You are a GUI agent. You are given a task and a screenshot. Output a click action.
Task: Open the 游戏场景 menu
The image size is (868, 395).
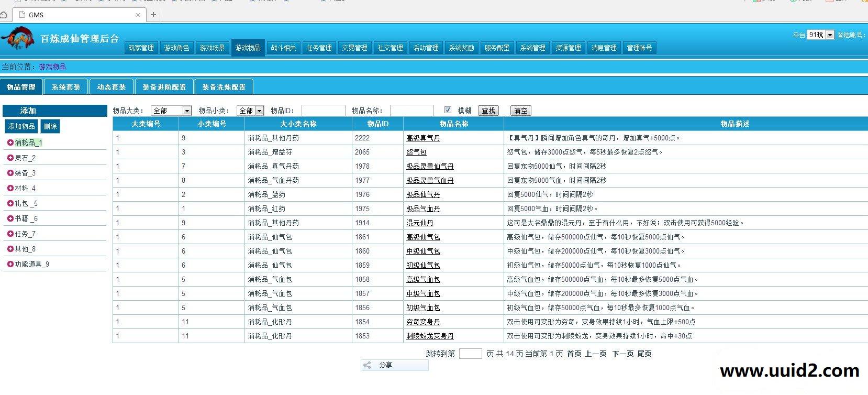pyautogui.click(x=213, y=48)
